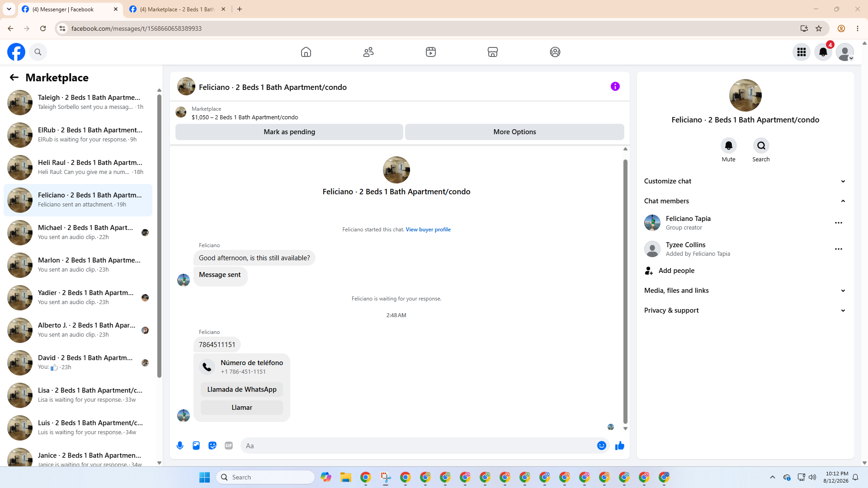Image resolution: width=868 pixels, height=488 pixels.
Task: Bookmark this page with the star icon
Action: 819,28
